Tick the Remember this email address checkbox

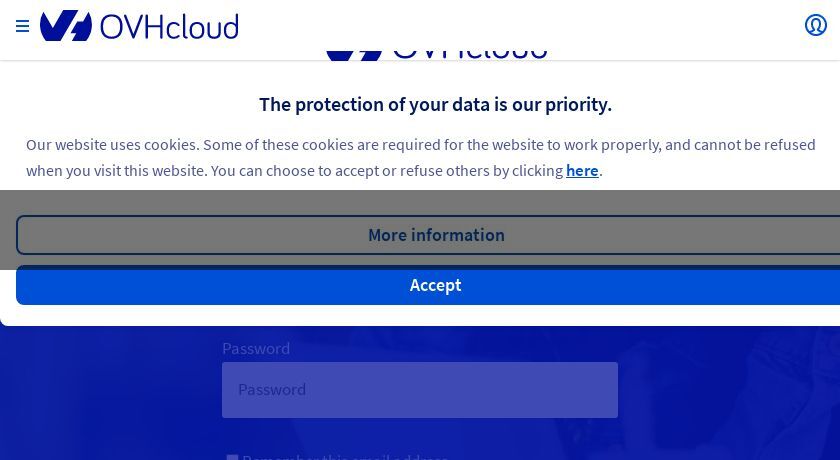[232, 457]
